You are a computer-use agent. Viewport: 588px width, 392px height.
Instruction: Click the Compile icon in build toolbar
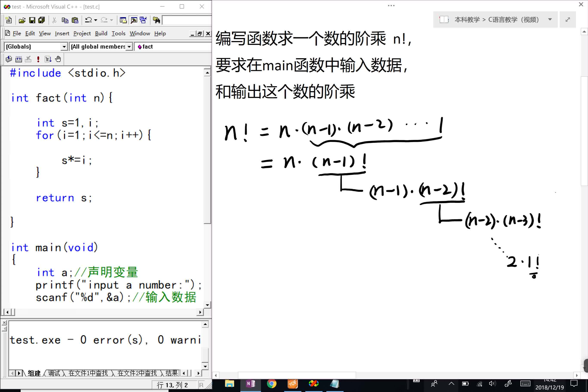9,59
